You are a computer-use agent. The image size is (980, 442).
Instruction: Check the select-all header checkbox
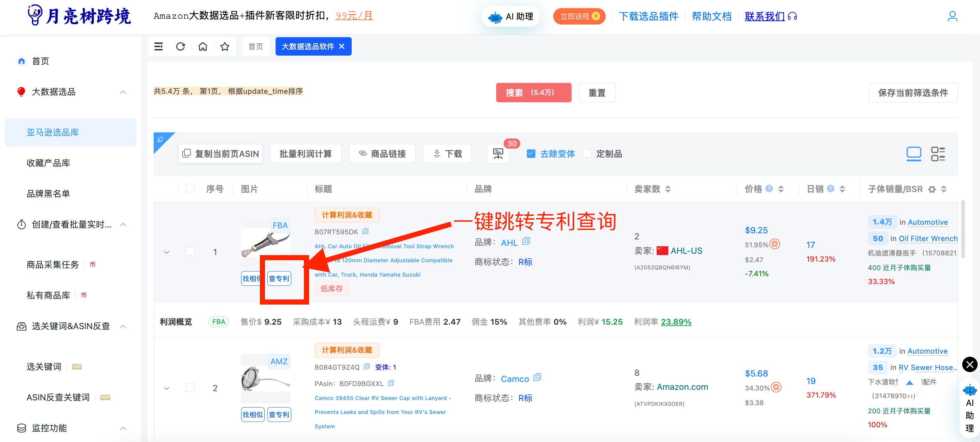pyautogui.click(x=190, y=189)
